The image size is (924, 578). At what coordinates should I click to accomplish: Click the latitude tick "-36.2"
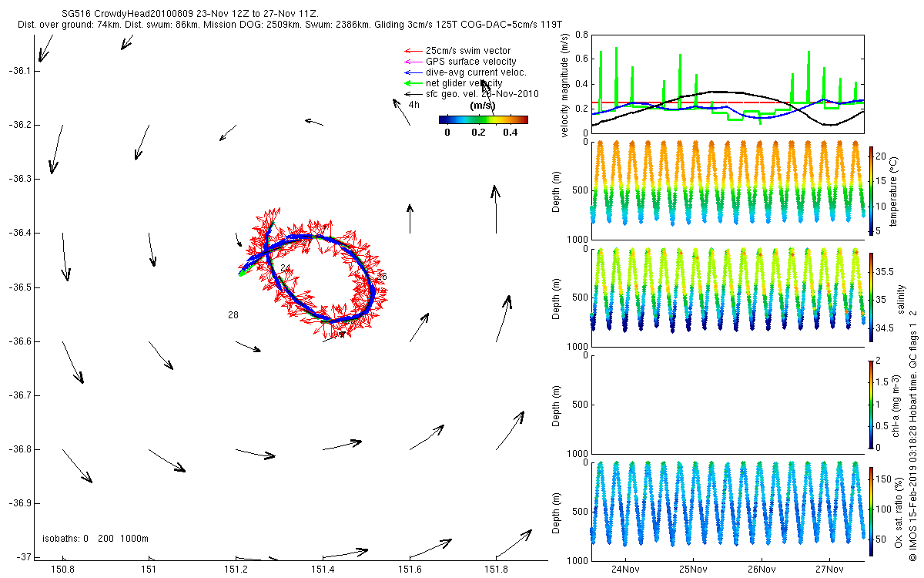tap(18, 125)
